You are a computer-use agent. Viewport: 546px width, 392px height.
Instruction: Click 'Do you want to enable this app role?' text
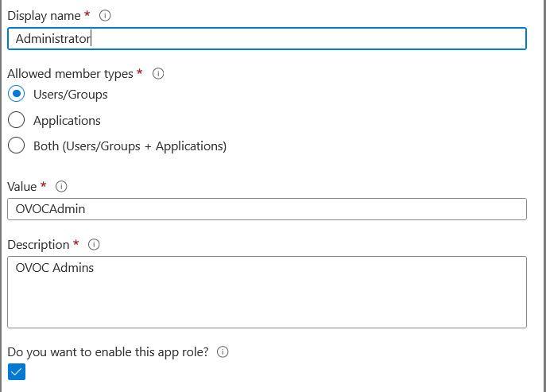coord(108,351)
